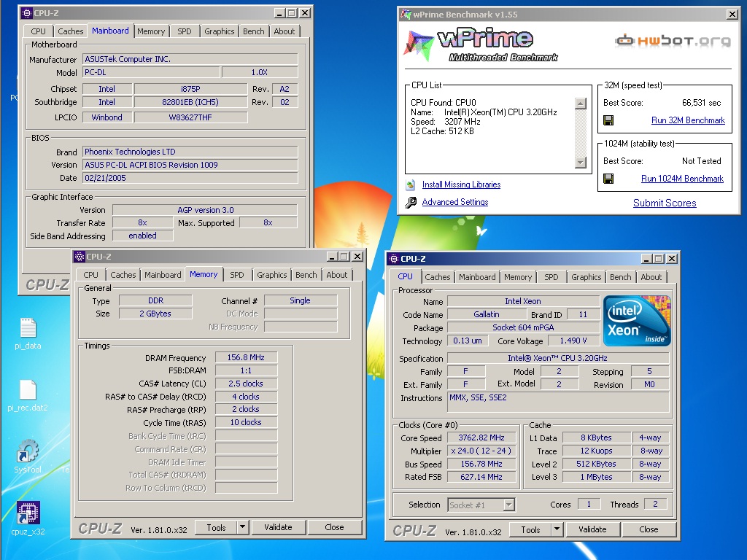Click Tools button in the CPU window
This screenshot has width=747, height=560.
click(x=530, y=529)
